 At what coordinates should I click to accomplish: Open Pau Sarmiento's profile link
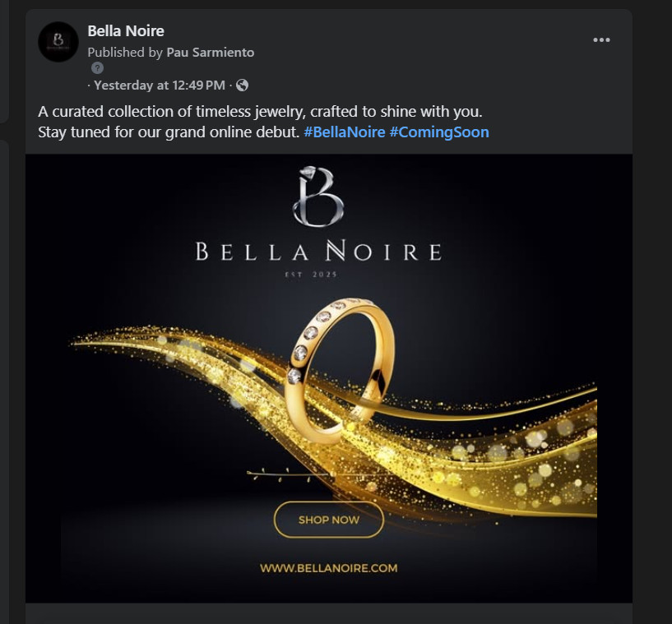[x=211, y=53]
